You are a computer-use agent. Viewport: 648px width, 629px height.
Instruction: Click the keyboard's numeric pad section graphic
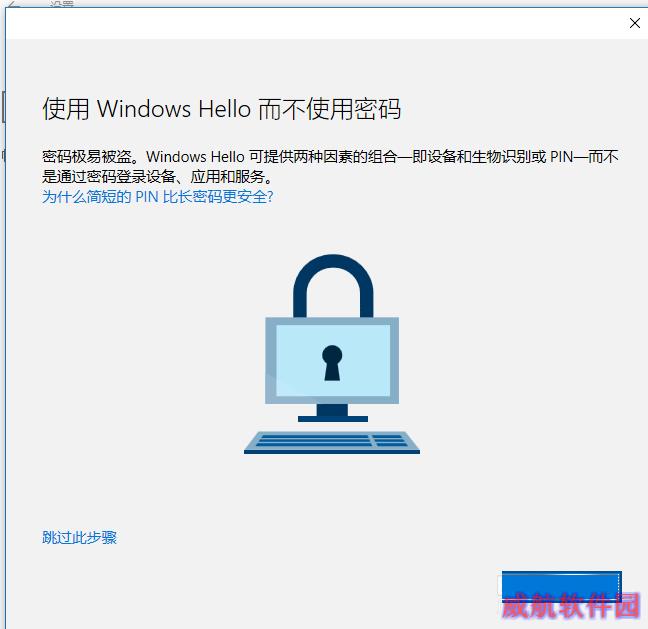388,440
